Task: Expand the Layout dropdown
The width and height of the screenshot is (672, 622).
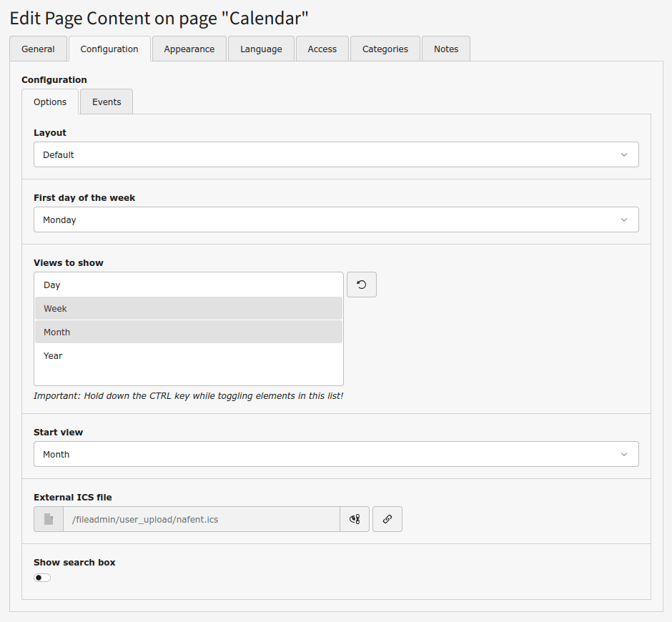Action: click(x=336, y=154)
